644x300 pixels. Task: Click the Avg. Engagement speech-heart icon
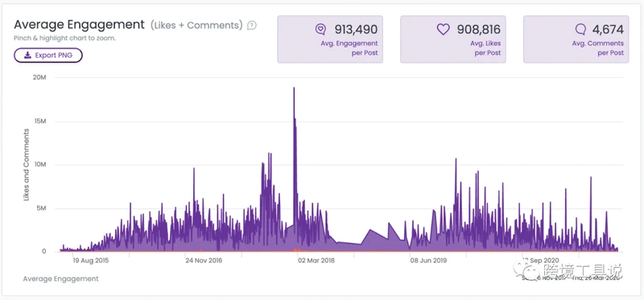coord(320,29)
